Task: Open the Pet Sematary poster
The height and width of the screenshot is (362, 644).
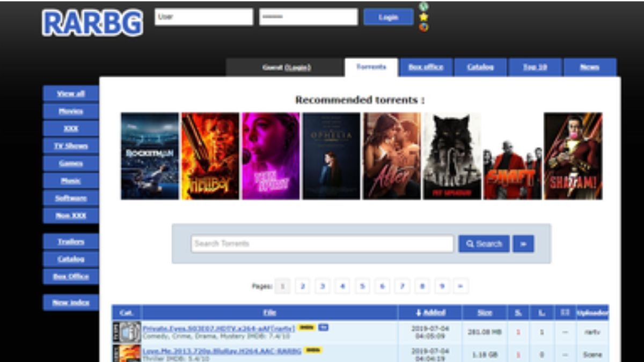Action: (x=452, y=156)
